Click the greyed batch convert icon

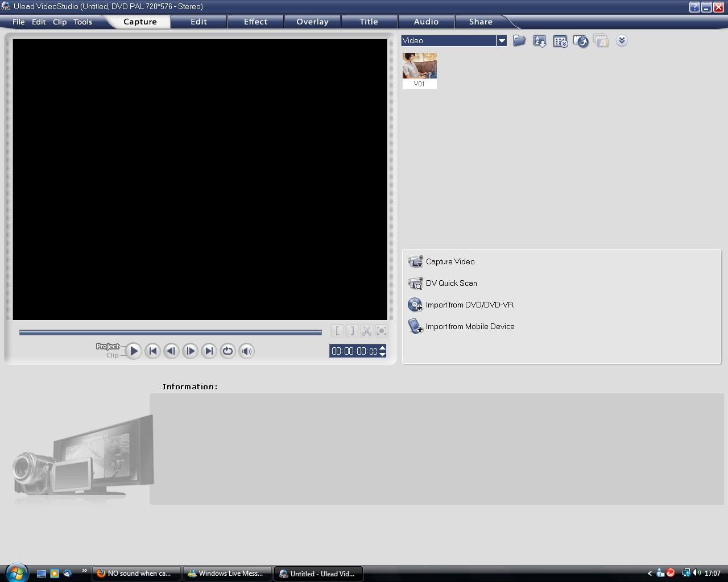(x=601, y=41)
